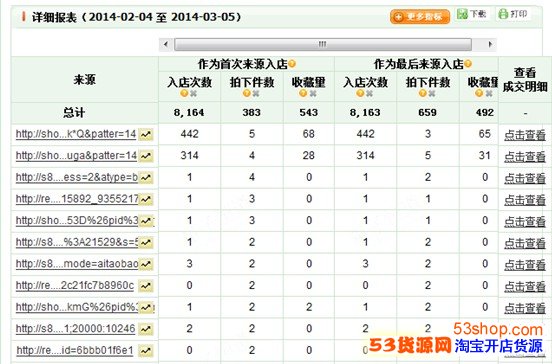The width and height of the screenshot is (552, 364).
Task: Click 点击查看 for the k*Q&patter=14 row
Action: pyautogui.click(x=525, y=135)
